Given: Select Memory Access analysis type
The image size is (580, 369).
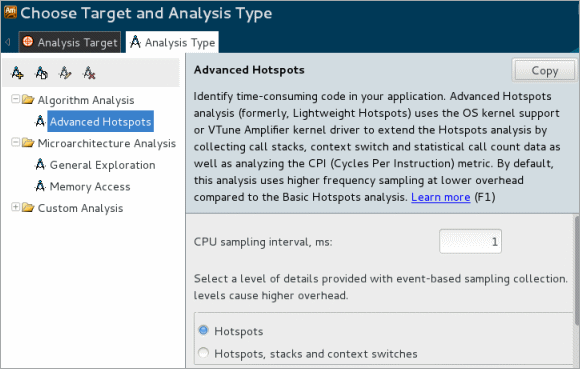Looking at the screenshot, I should pyautogui.click(x=90, y=186).
